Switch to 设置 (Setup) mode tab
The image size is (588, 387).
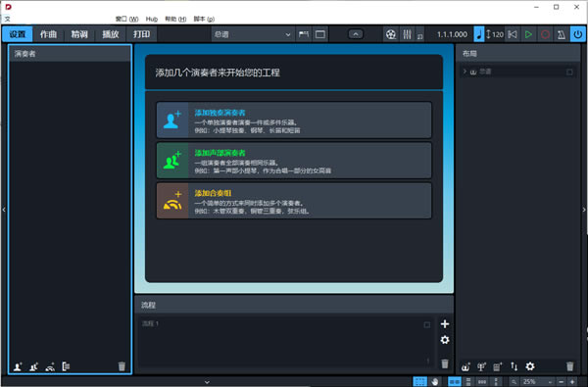18,34
